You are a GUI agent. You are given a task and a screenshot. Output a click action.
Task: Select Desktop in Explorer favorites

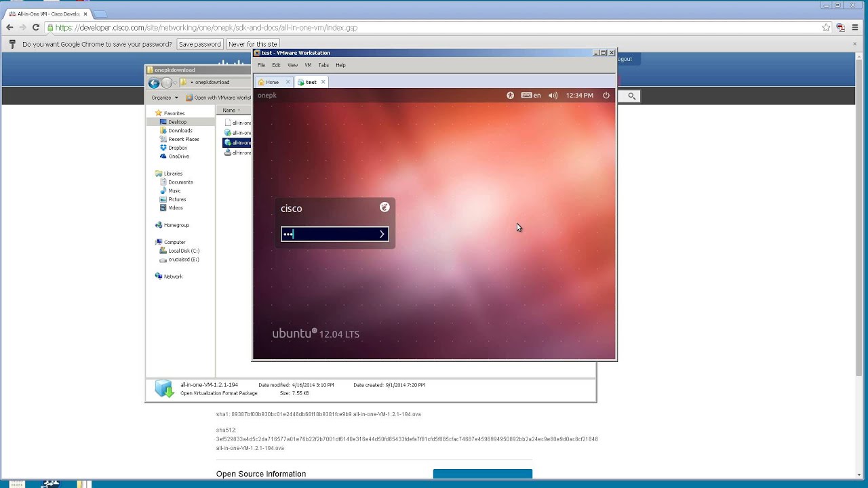176,122
